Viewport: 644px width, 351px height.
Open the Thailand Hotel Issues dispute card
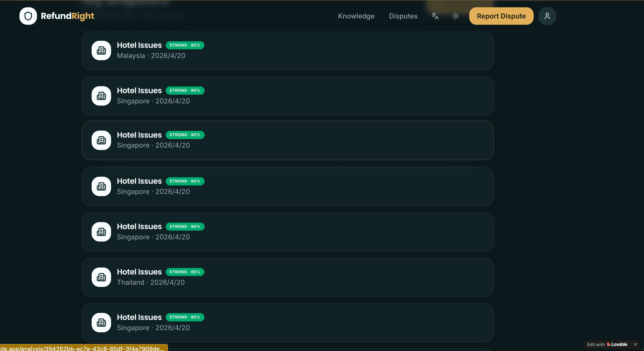click(x=287, y=277)
